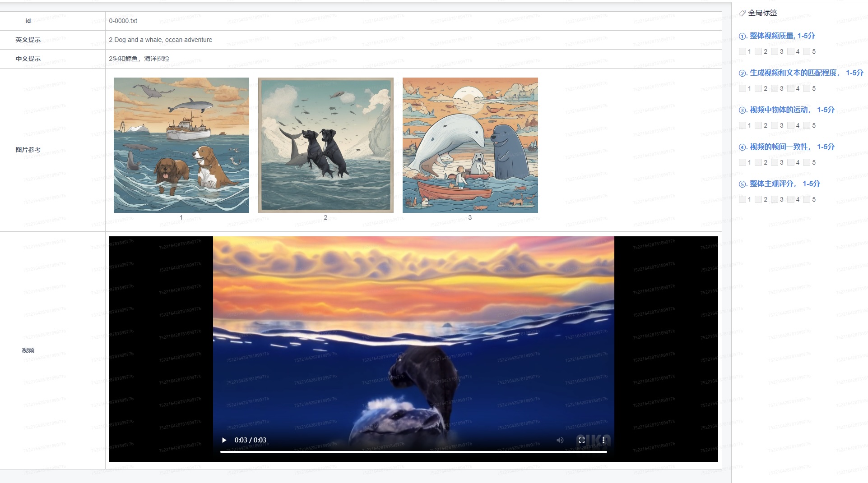
Task: Click the ④ 视频的帧间一致性 question label
Action: point(787,147)
